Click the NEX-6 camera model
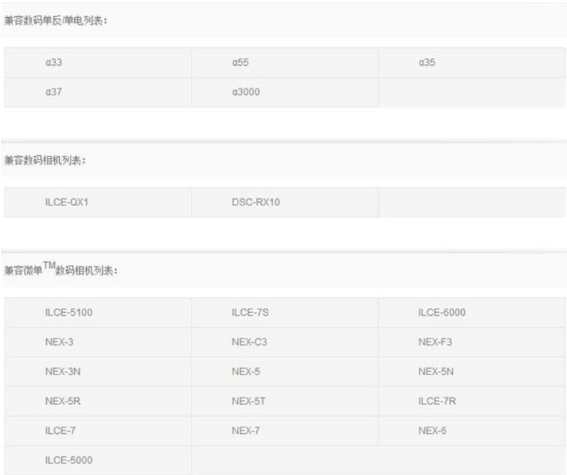The image size is (567, 475). click(471, 431)
